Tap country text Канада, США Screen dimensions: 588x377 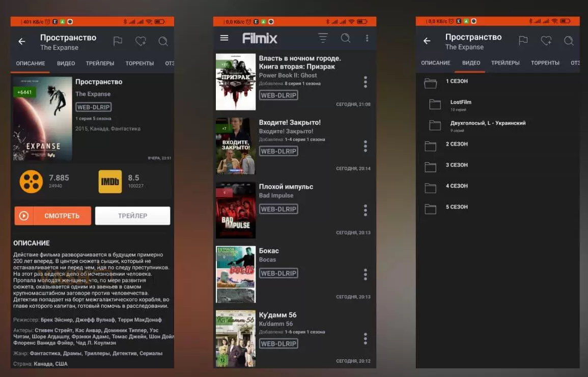click(50, 363)
